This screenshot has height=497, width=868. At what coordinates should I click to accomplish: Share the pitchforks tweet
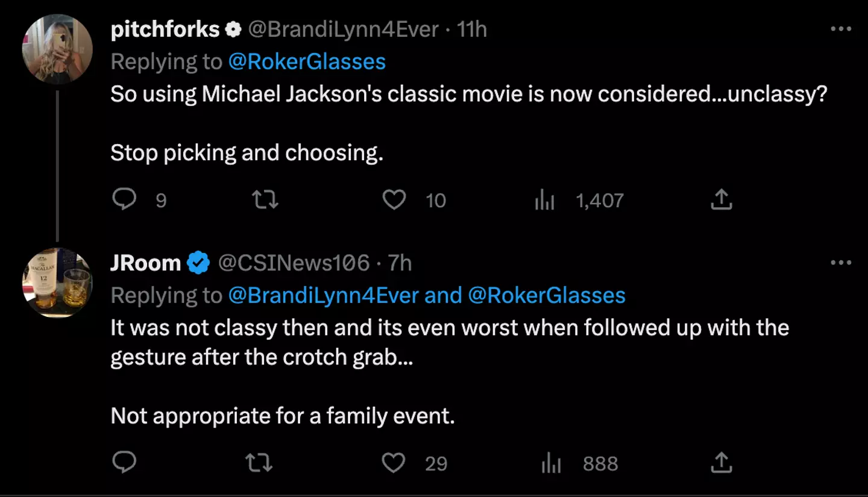pyautogui.click(x=721, y=199)
